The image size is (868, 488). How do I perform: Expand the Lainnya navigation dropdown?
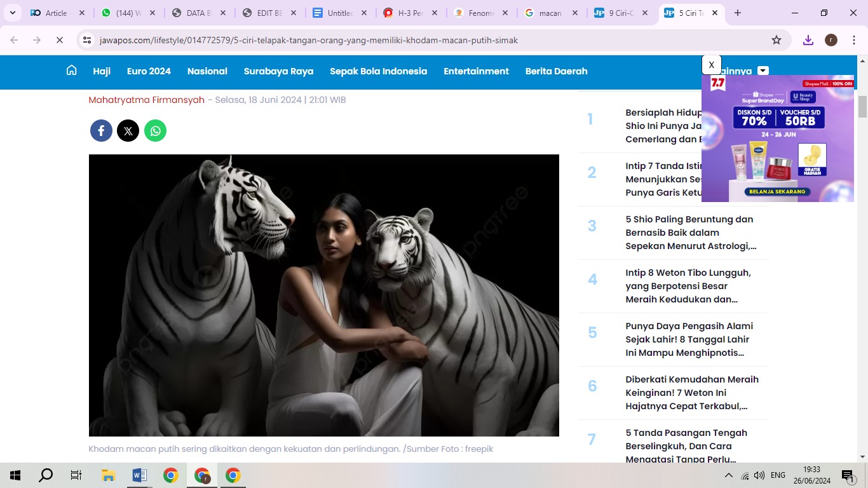pos(763,71)
